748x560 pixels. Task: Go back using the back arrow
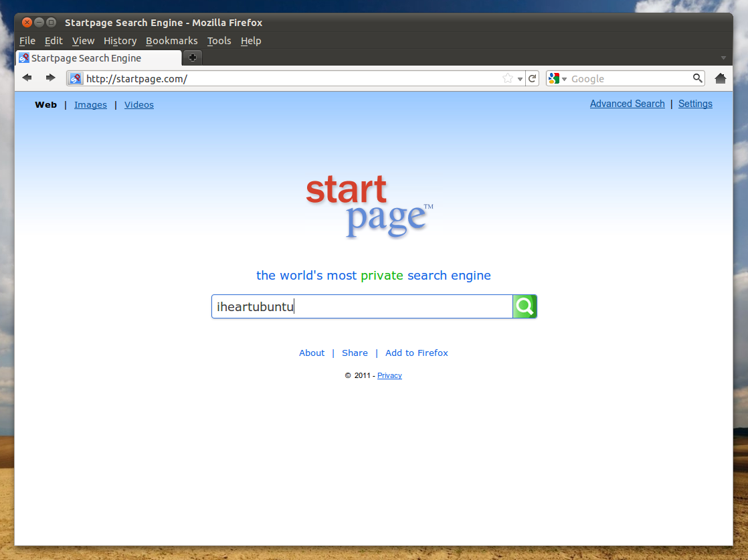[x=27, y=78]
